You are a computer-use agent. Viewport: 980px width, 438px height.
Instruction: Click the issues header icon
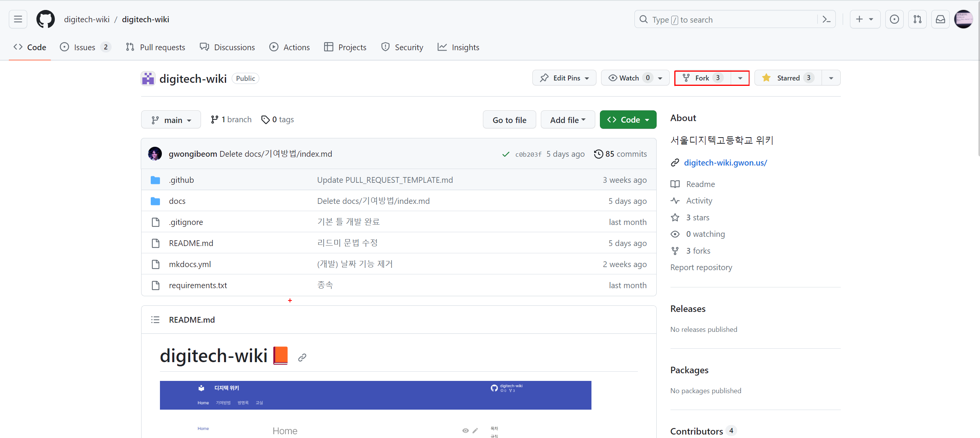[x=894, y=19]
